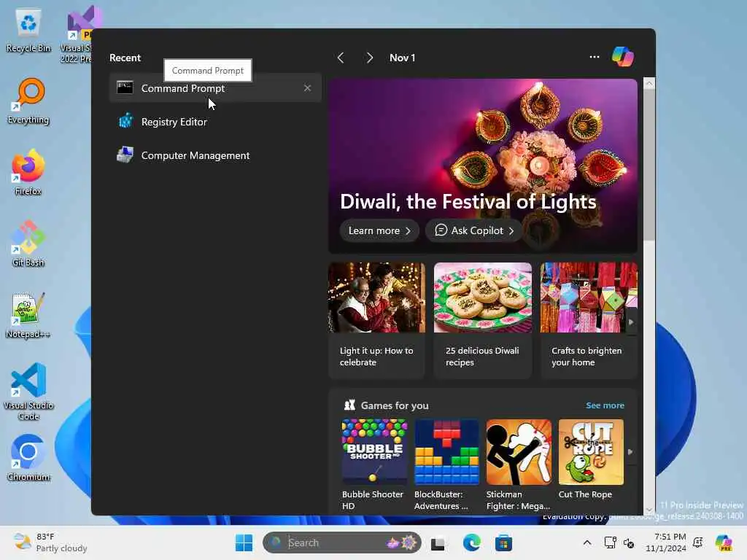Open Cut The Rope game
Image resolution: width=747 pixels, height=560 pixels.
(x=591, y=460)
